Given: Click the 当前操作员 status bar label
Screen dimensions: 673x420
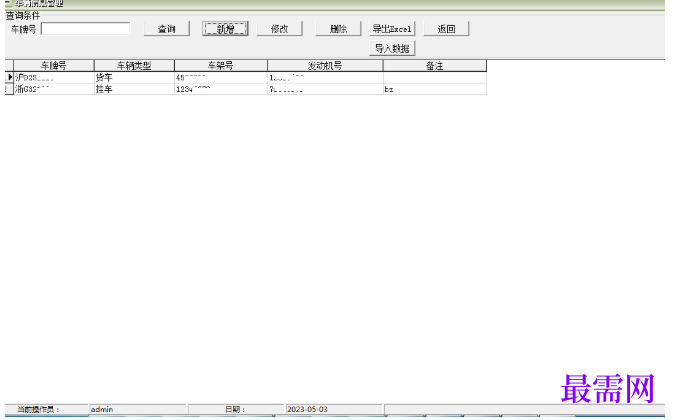Looking at the screenshot, I should [39, 409].
